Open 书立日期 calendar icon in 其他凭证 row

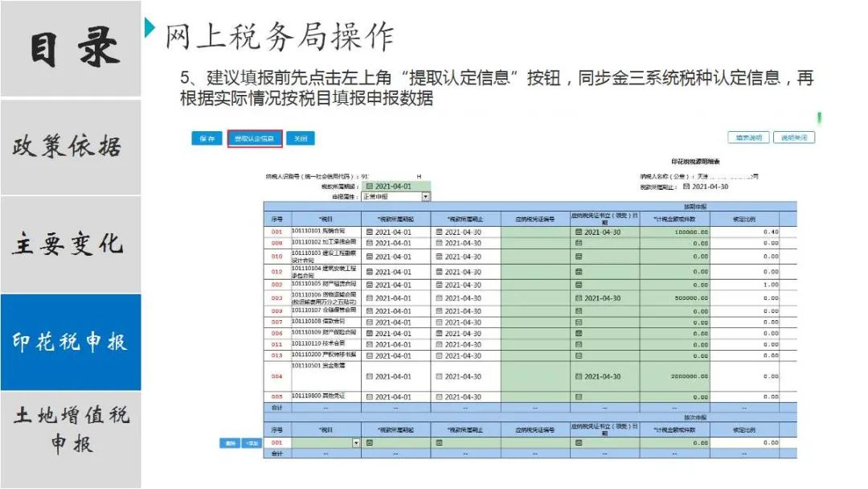coord(579,397)
